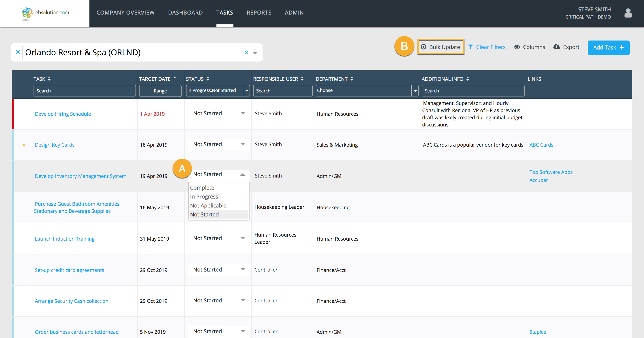
Task: Open the ABC Cards link
Action: point(541,145)
